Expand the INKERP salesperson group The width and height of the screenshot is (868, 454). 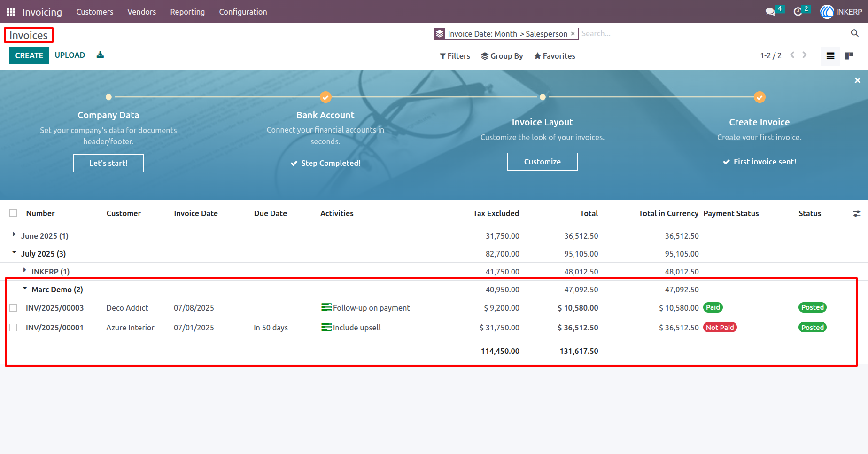click(24, 270)
